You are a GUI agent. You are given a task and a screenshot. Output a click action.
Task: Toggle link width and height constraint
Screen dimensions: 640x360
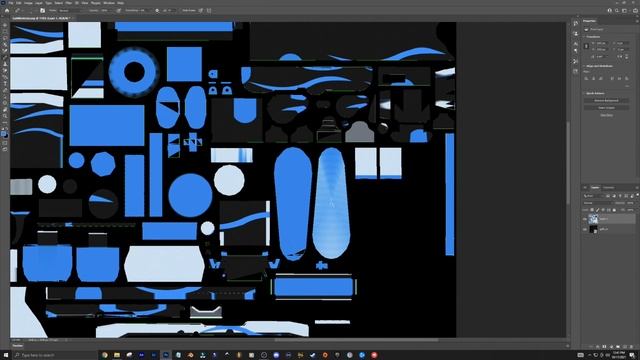(x=587, y=46)
